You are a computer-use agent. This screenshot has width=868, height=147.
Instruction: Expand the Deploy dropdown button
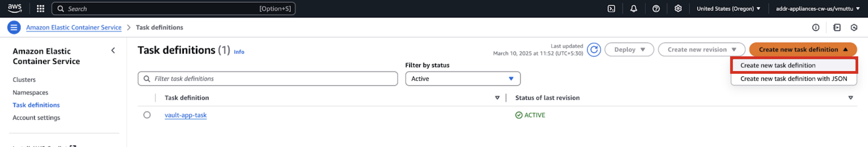629,50
